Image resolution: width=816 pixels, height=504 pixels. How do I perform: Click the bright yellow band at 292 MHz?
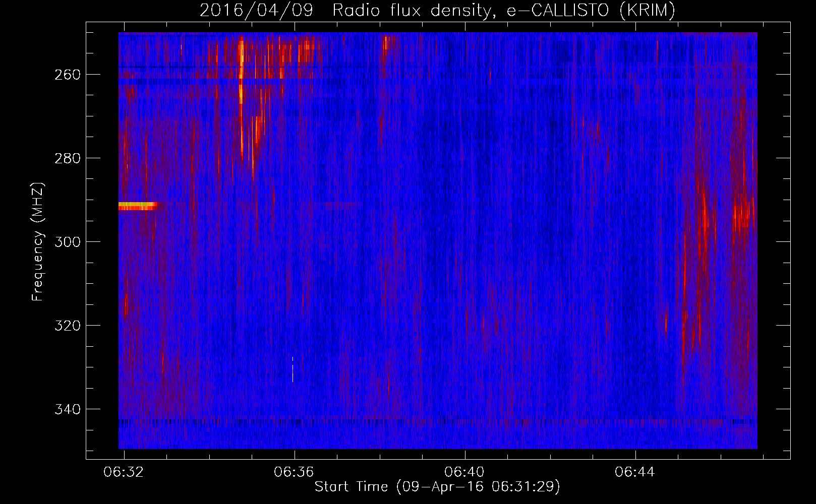coord(137,206)
